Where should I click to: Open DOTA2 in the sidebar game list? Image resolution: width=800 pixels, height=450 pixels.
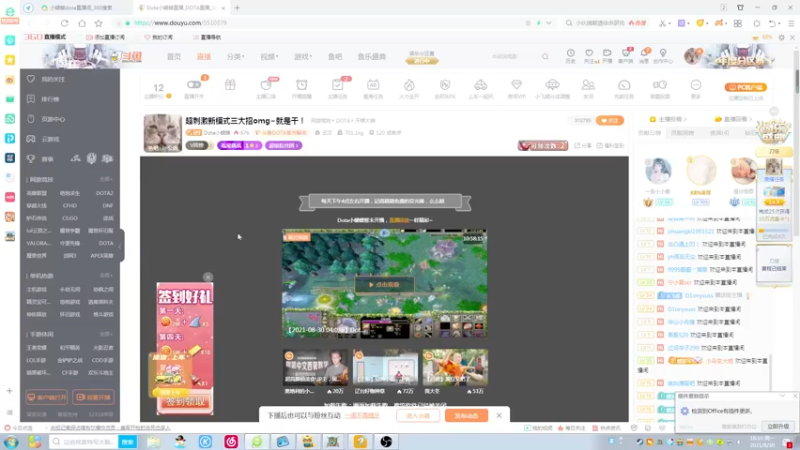tap(104, 193)
